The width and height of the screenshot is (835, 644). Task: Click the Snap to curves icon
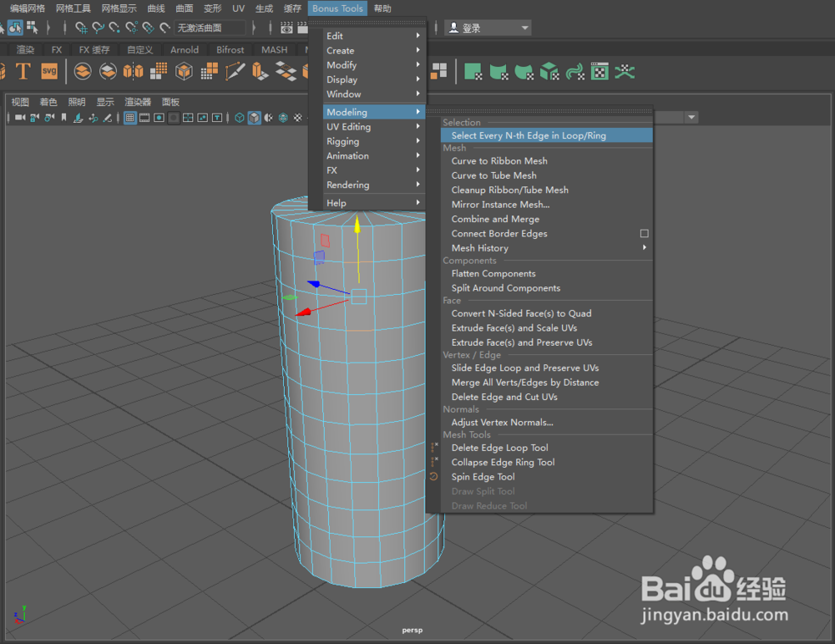click(x=98, y=28)
